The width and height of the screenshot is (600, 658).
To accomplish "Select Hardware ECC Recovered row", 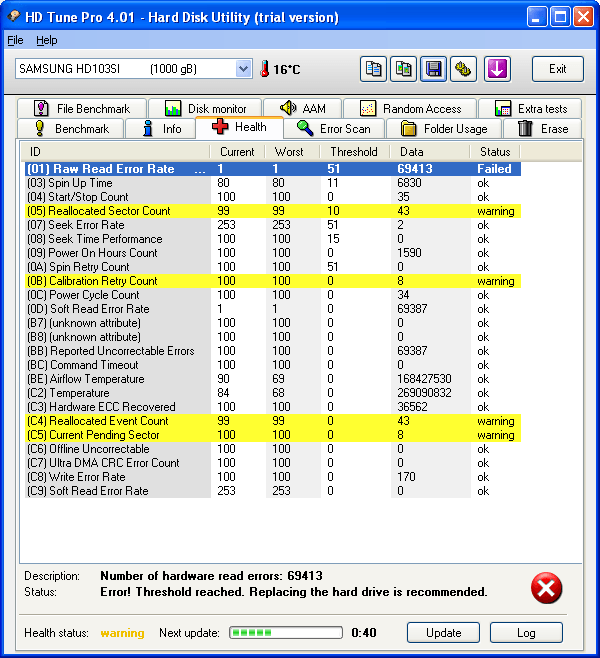I will 273,407.
